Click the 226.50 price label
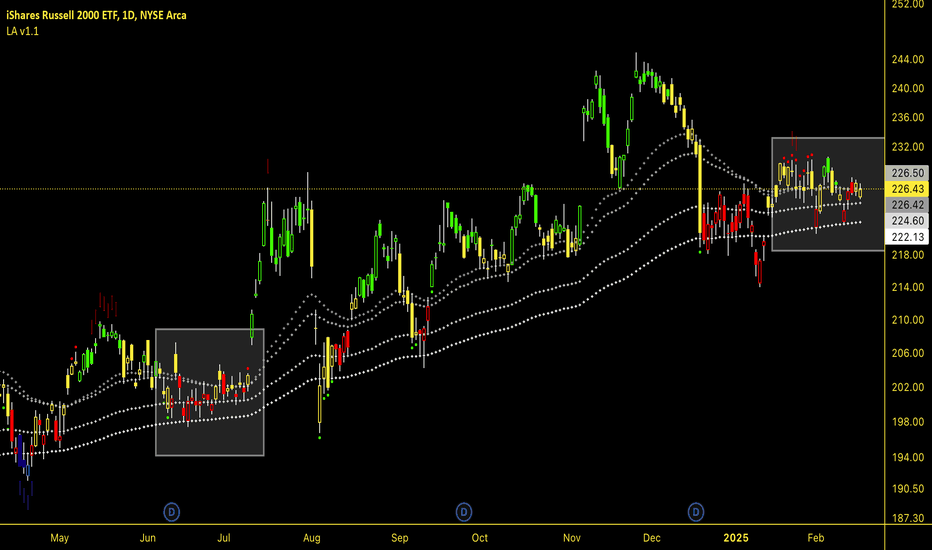Image resolution: width=932 pixels, height=550 pixels. tap(908, 173)
